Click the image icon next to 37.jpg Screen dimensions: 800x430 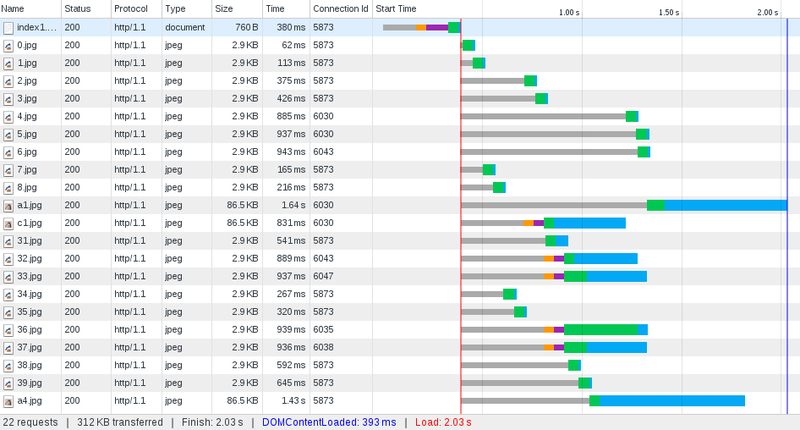(x=8, y=348)
